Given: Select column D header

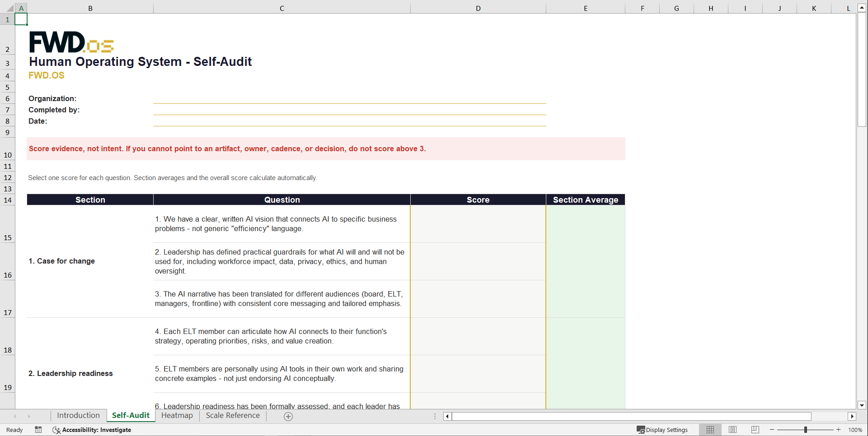Looking at the screenshot, I should (478, 8).
